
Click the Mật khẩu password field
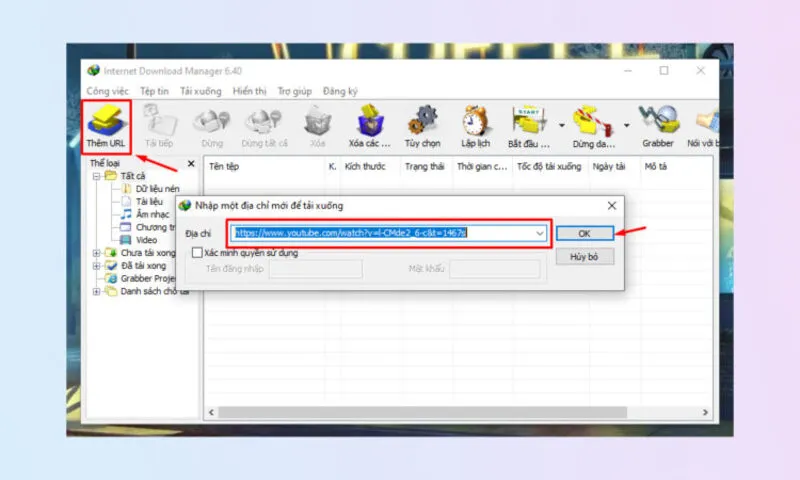(494, 269)
